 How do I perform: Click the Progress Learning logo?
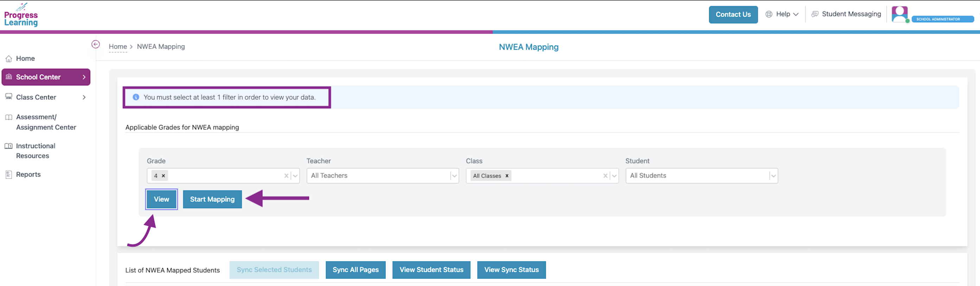pos(21,15)
